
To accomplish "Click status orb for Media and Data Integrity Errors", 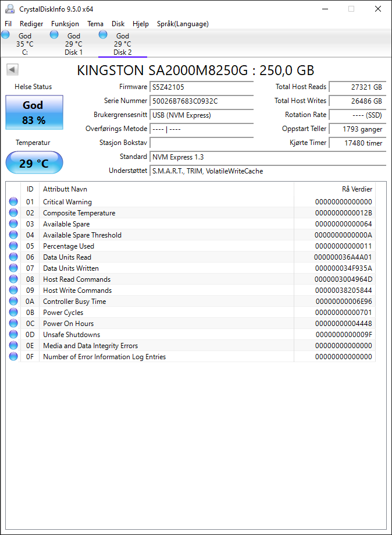I will point(13,345).
